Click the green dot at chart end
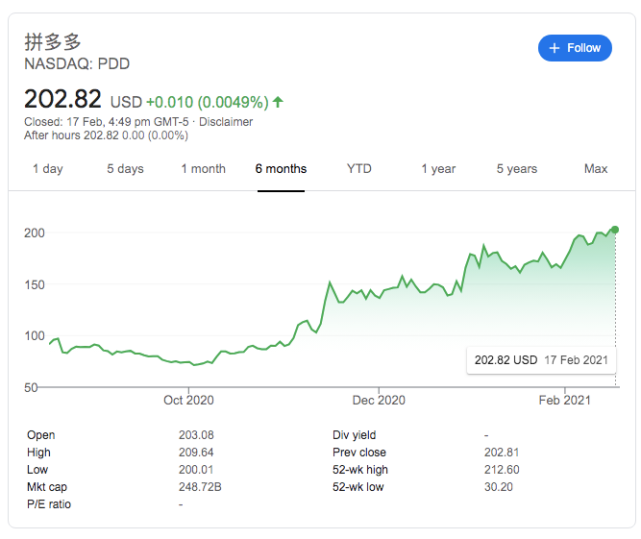 614,230
